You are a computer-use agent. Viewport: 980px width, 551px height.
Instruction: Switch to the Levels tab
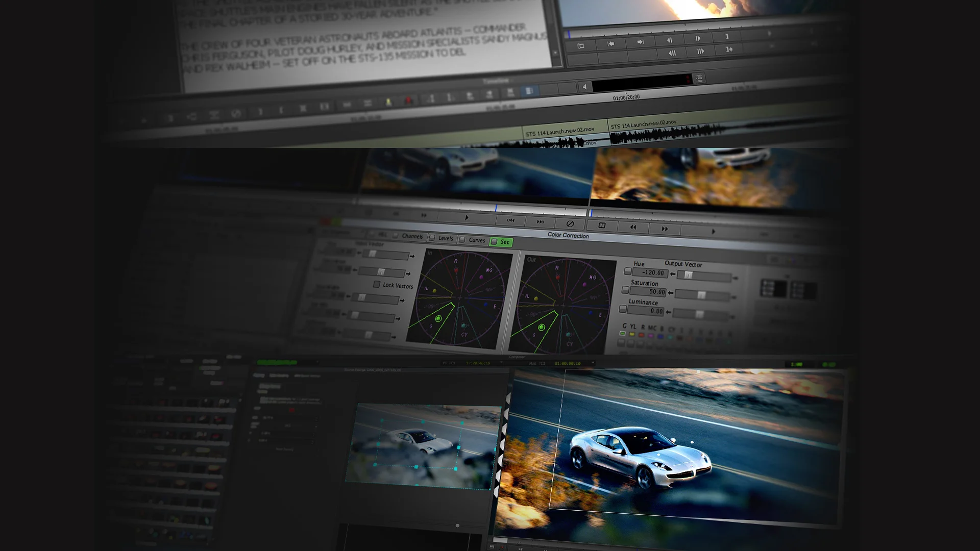point(445,238)
